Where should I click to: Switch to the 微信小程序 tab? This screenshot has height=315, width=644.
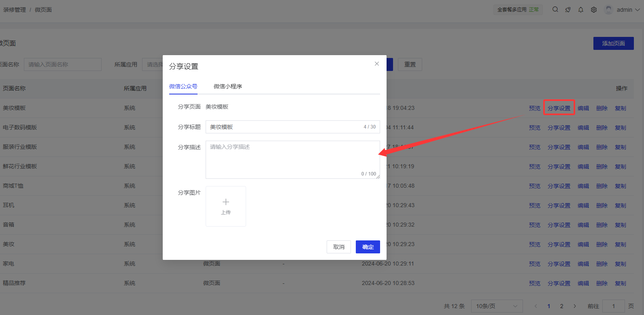pos(228,86)
